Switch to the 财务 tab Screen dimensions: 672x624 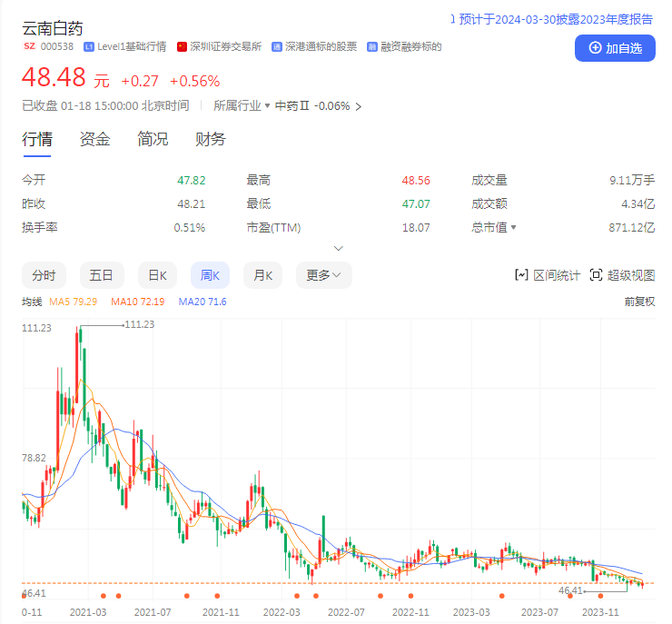tap(210, 139)
